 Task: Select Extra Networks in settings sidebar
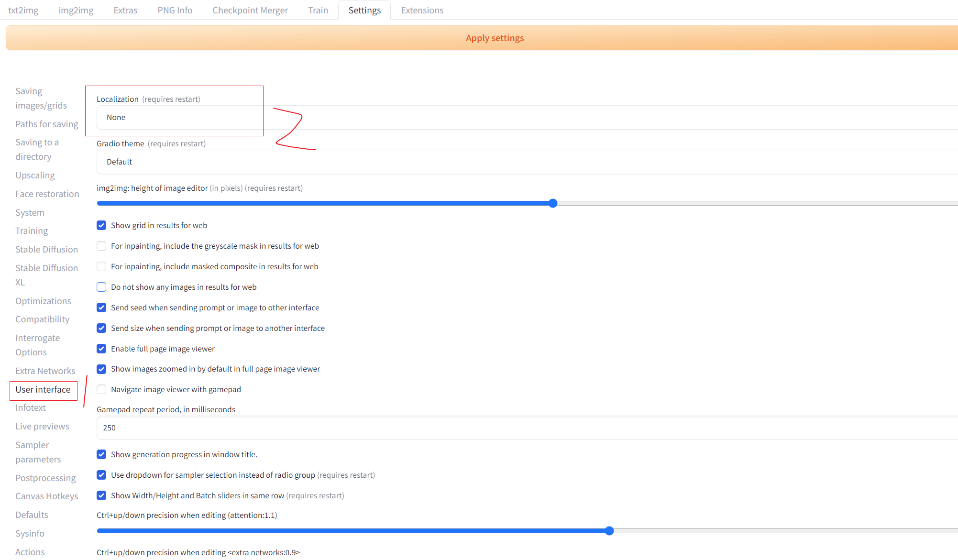coord(45,371)
